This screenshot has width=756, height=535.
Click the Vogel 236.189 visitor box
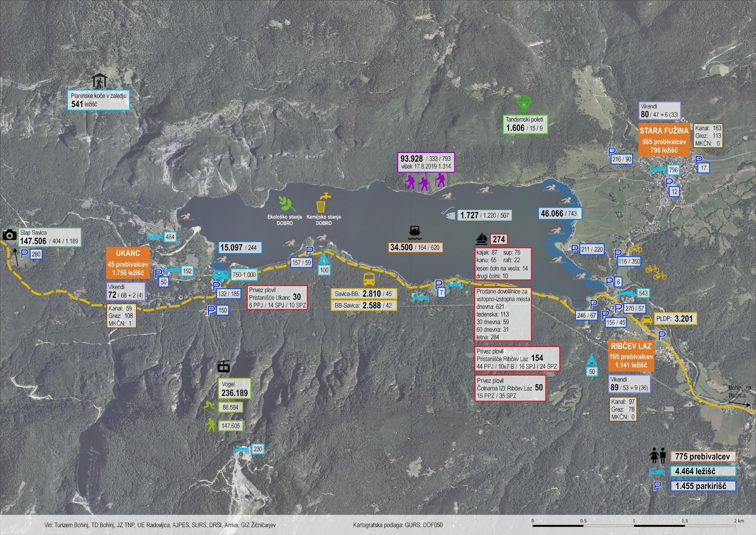[234, 389]
